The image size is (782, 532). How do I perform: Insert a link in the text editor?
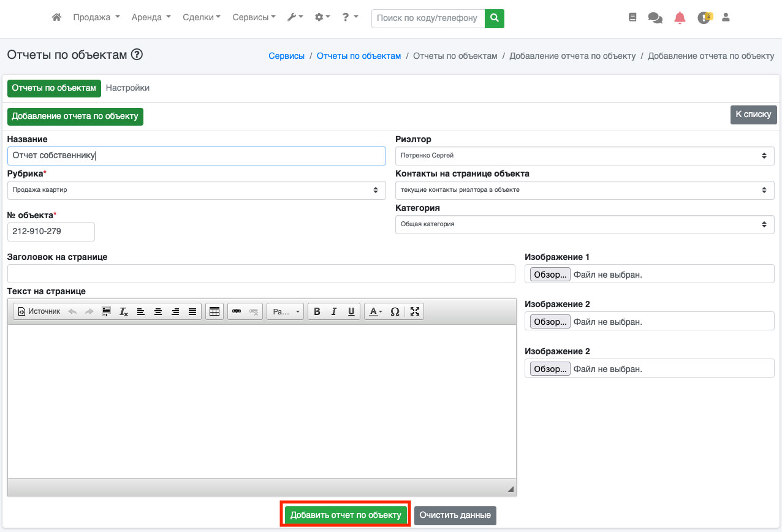point(237,311)
